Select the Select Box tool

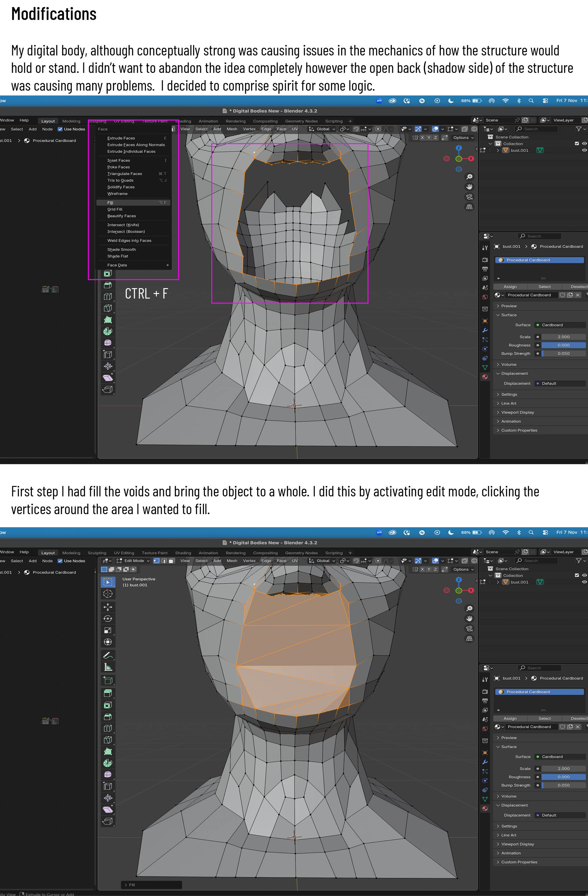coord(108,582)
